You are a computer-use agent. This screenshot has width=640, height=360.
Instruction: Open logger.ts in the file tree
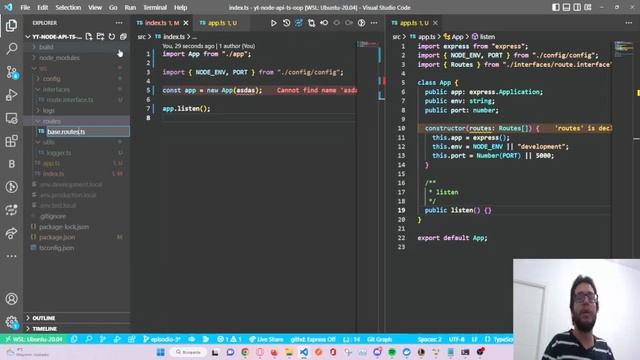(x=58, y=153)
